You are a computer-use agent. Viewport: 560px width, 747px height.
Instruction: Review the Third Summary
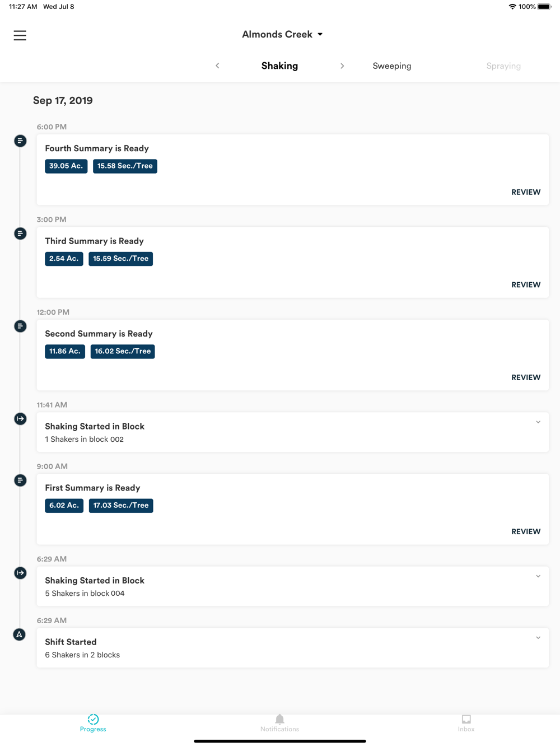[526, 284]
